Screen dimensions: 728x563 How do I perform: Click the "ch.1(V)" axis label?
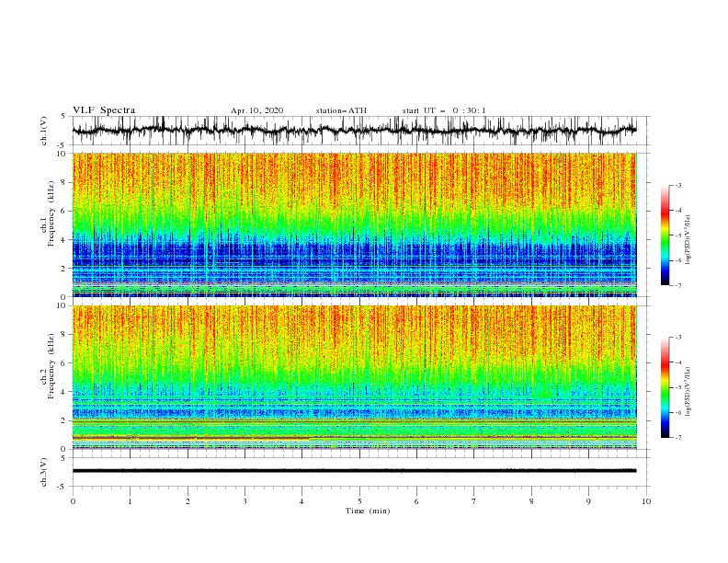tap(44, 131)
